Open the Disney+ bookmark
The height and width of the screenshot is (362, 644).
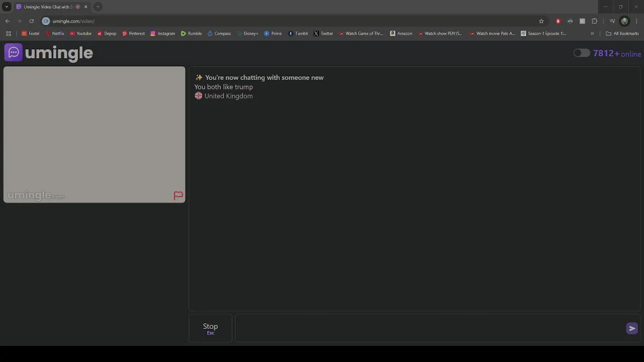coord(248,34)
